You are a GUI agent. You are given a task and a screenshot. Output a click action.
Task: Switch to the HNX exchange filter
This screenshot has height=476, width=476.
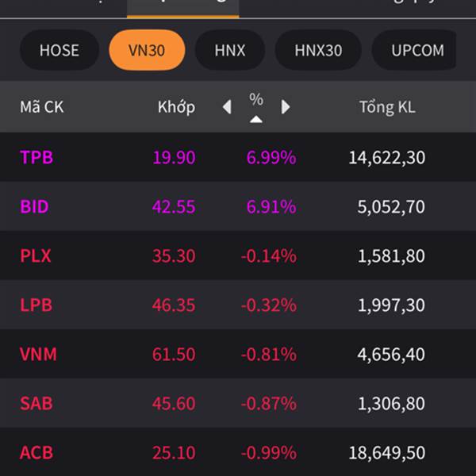230,50
